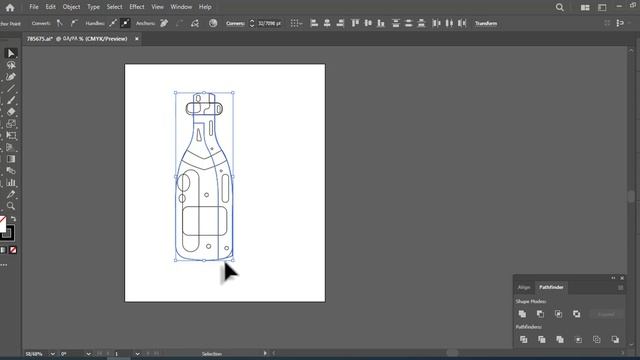
Task: Toggle hide handles for multiple selected anchors
Action: coord(125,23)
